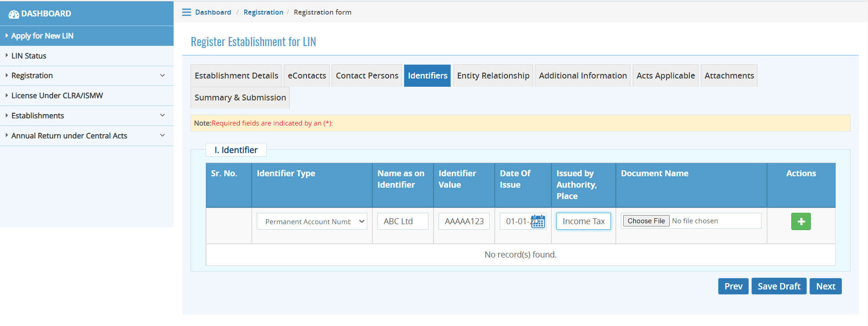Screen dimensions: 868x326
Task: Open the eContacts tab
Action: (x=307, y=76)
